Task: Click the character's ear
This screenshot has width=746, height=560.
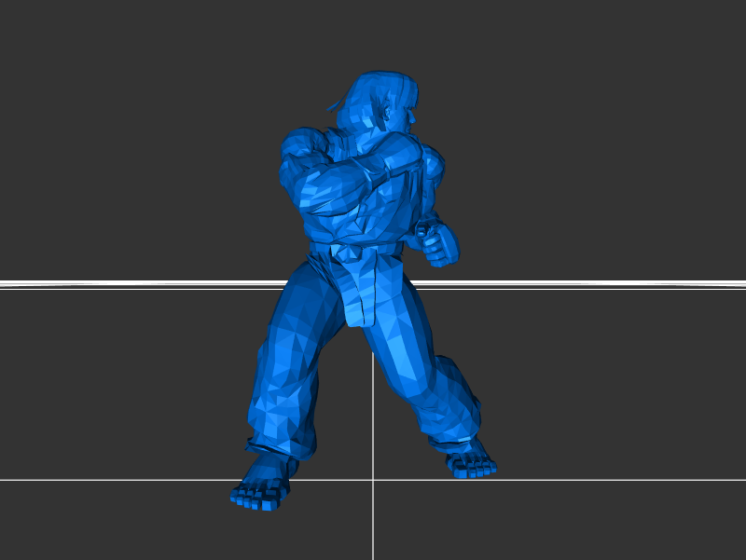Action: pos(385,115)
